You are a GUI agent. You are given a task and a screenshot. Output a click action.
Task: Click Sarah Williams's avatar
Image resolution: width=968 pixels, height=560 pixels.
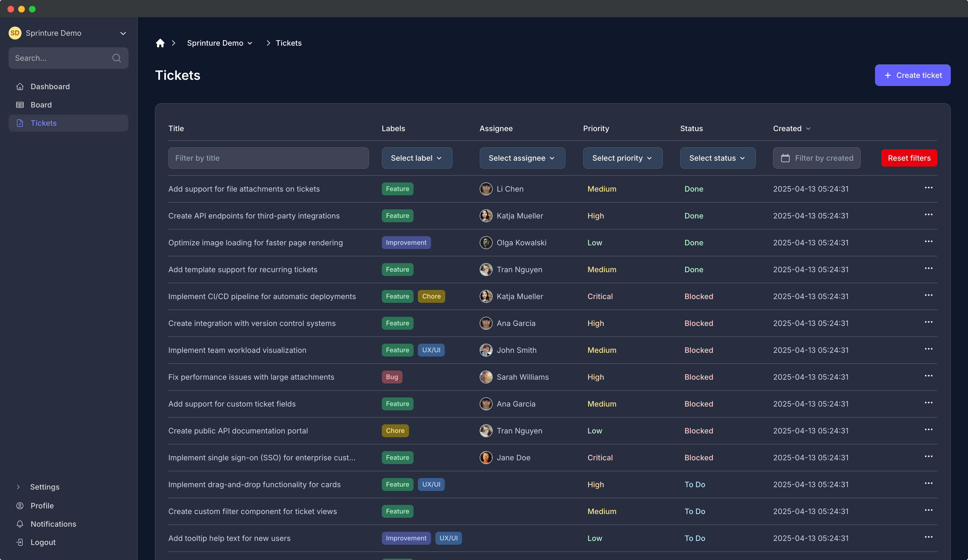click(x=486, y=377)
